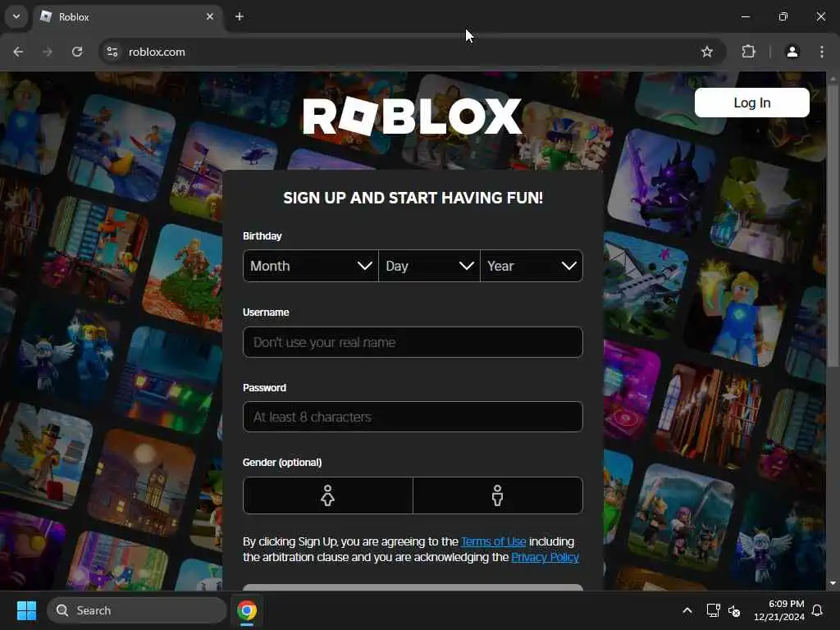Focus the Password input field
Viewport: 840px width, 630px height.
pyautogui.click(x=413, y=417)
